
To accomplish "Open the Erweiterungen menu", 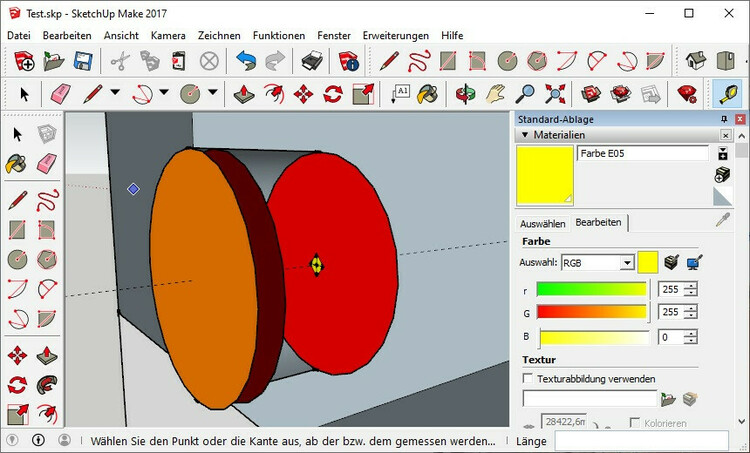I will pyautogui.click(x=395, y=35).
